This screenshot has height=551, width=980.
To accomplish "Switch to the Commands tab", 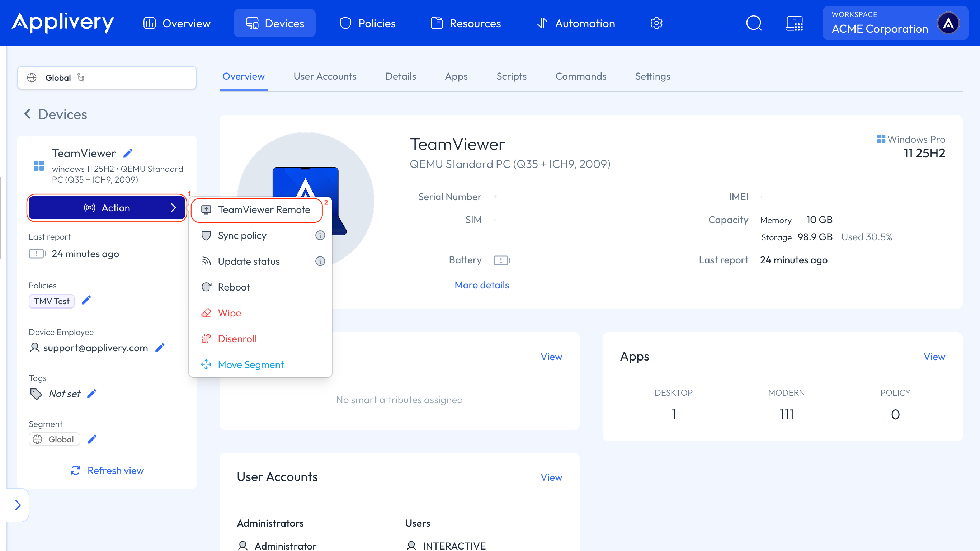I will point(581,76).
